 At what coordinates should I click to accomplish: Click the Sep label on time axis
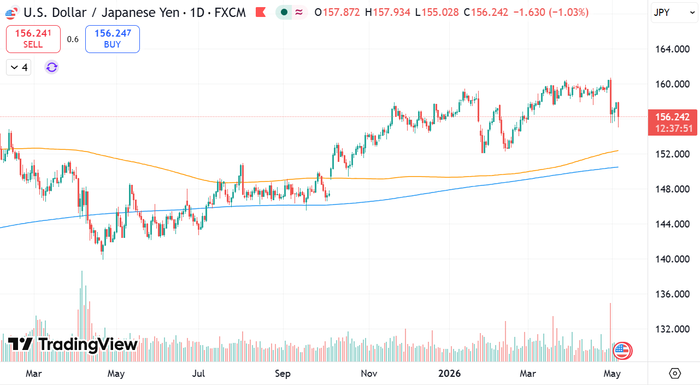pyautogui.click(x=282, y=373)
